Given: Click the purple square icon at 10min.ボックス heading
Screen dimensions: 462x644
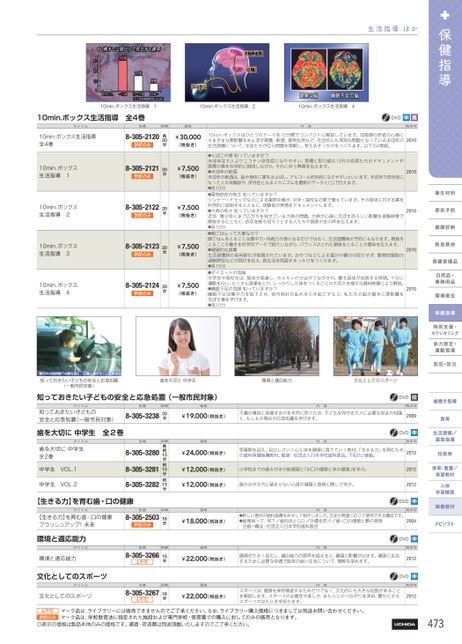Looking at the screenshot, I should (415, 117).
